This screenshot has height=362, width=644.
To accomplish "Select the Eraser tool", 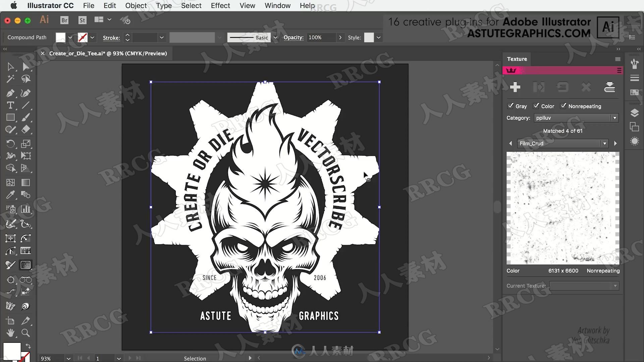I will (x=26, y=129).
